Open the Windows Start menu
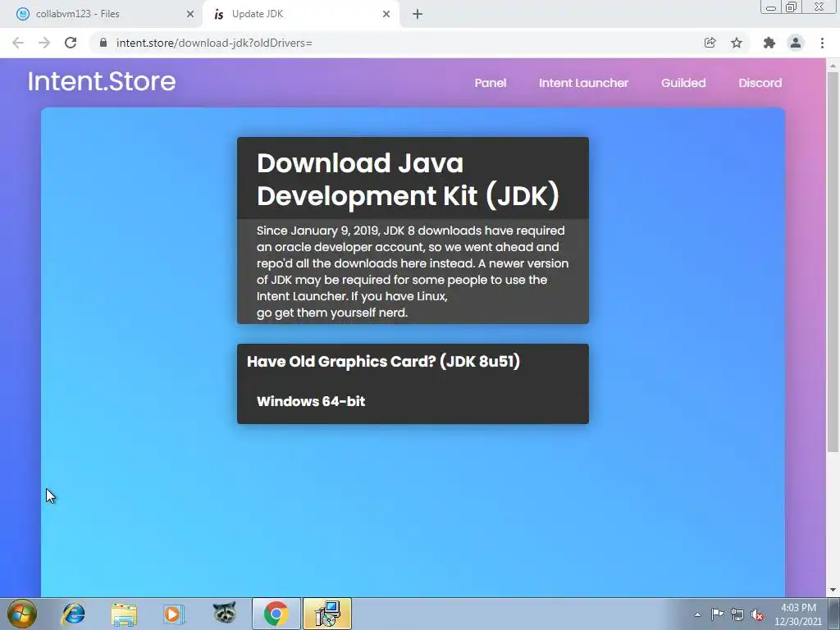840x630 pixels. pos(21,614)
